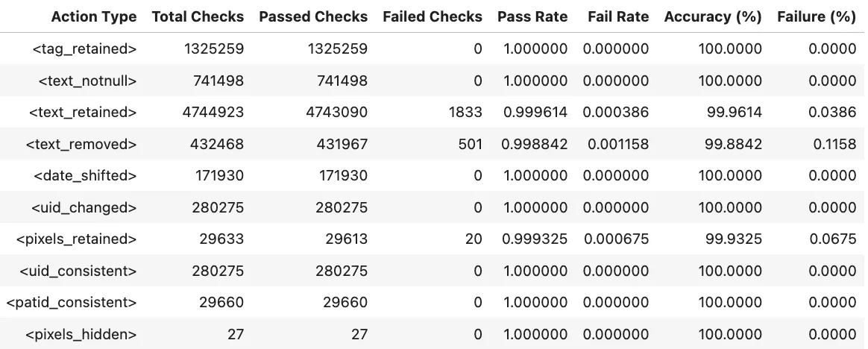868x349 pixels.
Task: Select the <pixels_hidden> row label
Action: [81, 334]
